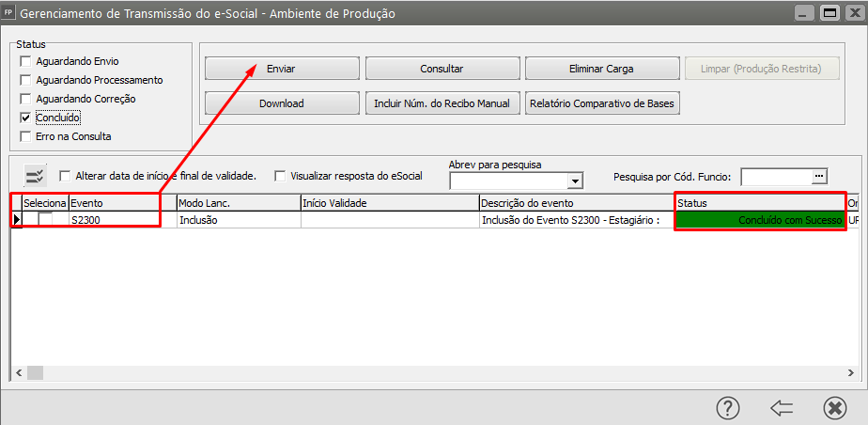Click the row indicator arrow of the S2300 row
The image size is (868, 425).
(17, 220)
